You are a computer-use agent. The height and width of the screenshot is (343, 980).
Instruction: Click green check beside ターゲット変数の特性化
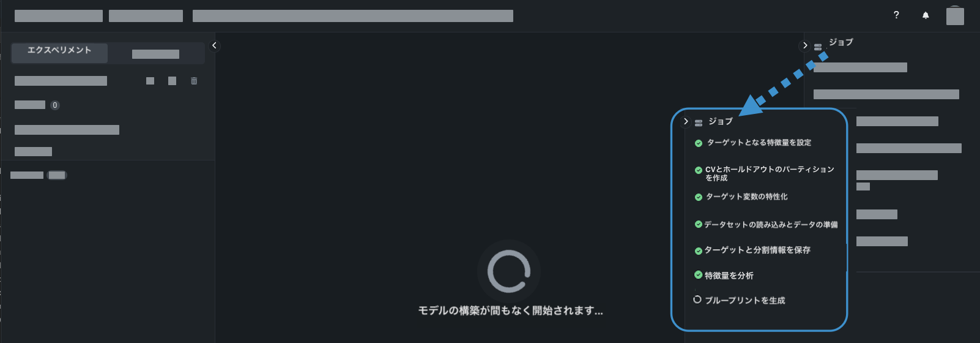pyautogui.click(x=698, y=197)
